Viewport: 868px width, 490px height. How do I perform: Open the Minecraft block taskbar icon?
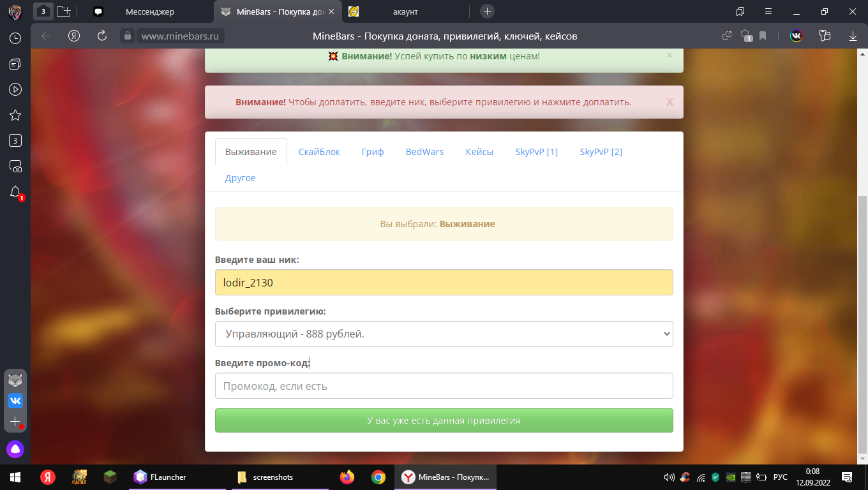[x=110, y=477]
